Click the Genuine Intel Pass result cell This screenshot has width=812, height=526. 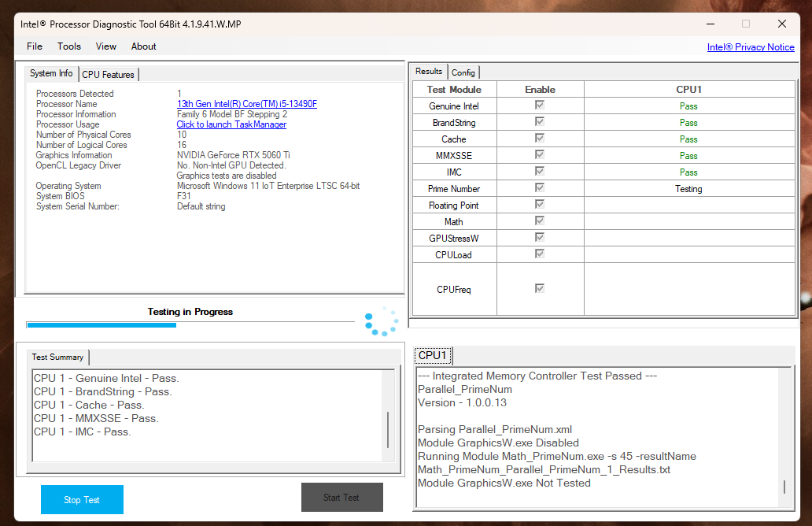(x=688, y=106)
